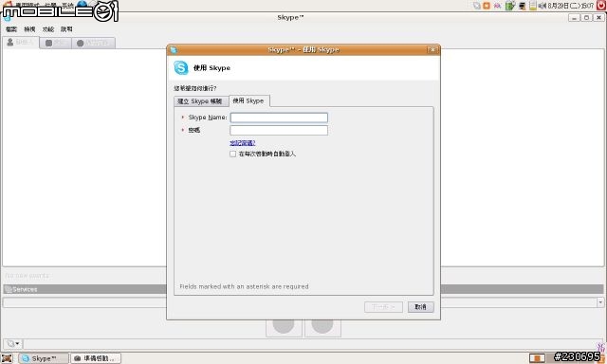Open the third menu in Skype menu bar

click(48, 29)
